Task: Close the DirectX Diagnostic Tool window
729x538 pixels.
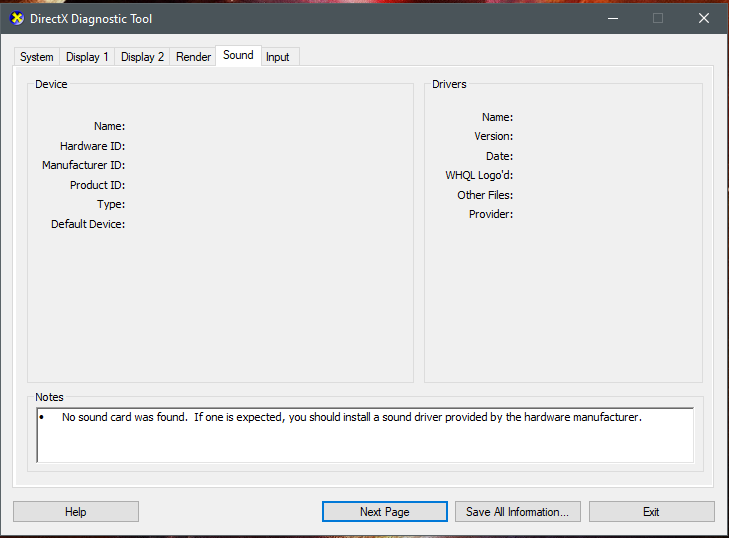Action: pyautogui.click(x=703, y=19)
